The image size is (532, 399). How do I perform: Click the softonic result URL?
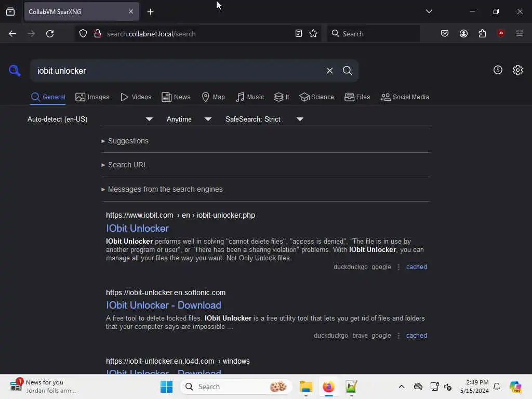pos(166,292)
